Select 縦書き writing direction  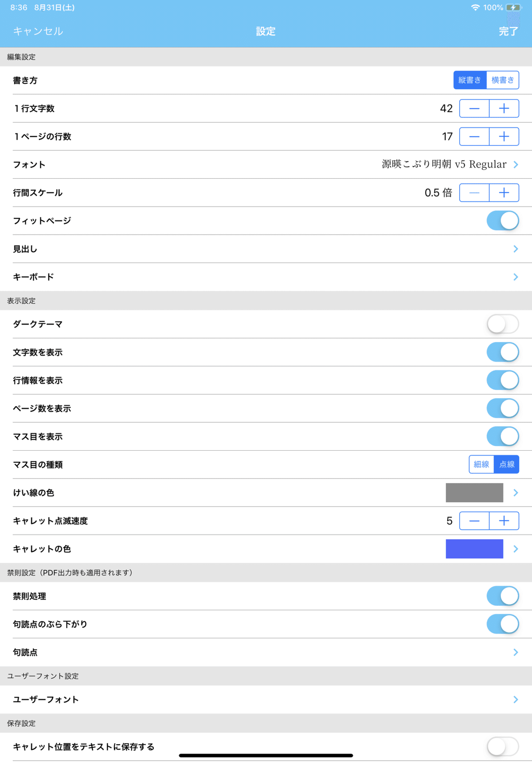[x=470, y=80]
